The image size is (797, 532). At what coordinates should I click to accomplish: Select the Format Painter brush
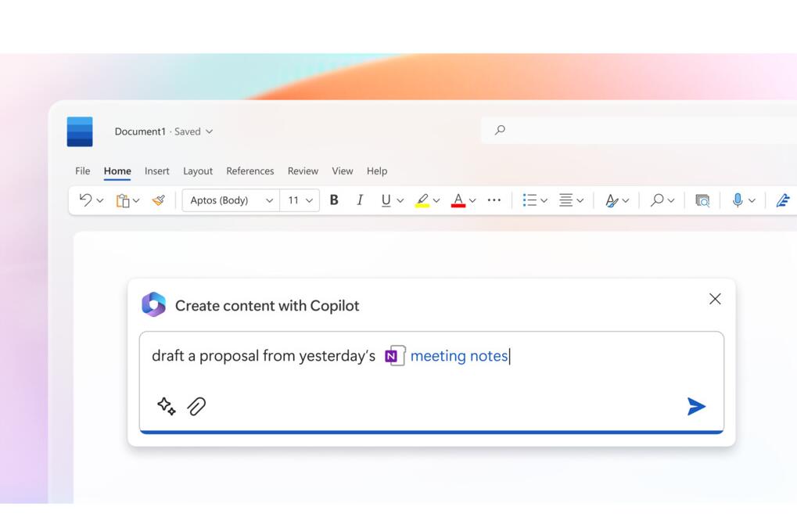click(x=159, y=200)
